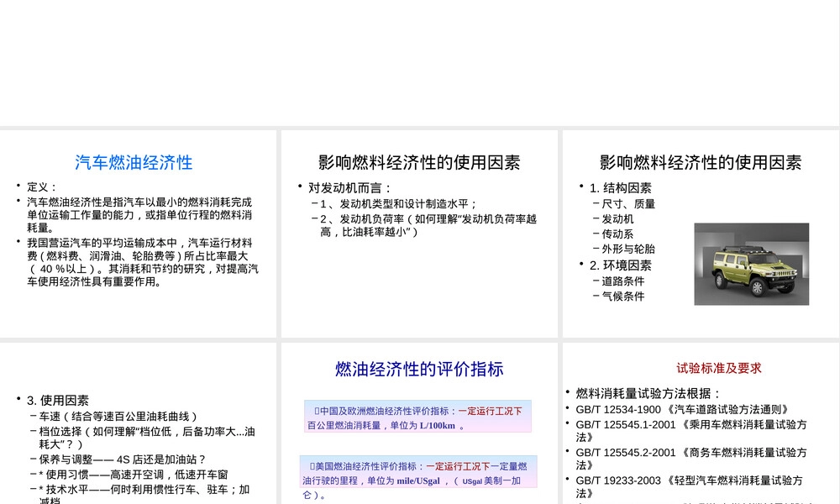Click the 保养与调整——4S店还是加油站 line
This screenshot has width=840, height=504.
[122, 459]
